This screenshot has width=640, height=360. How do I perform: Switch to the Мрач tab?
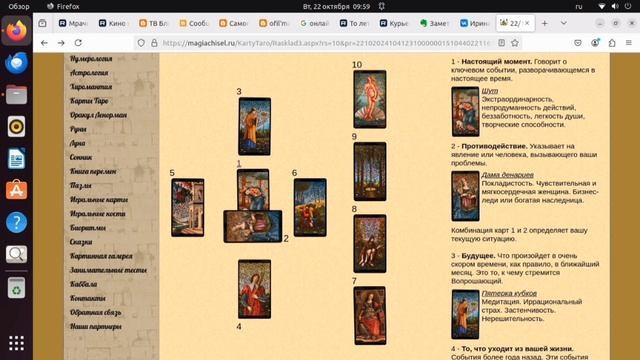(x=73, y=23)
